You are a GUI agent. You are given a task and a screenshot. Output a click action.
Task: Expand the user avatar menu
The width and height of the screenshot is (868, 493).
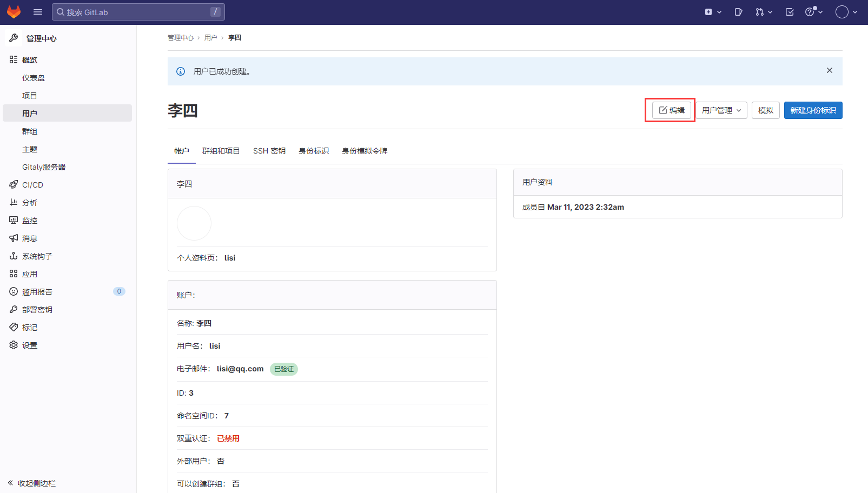(846, 12)
